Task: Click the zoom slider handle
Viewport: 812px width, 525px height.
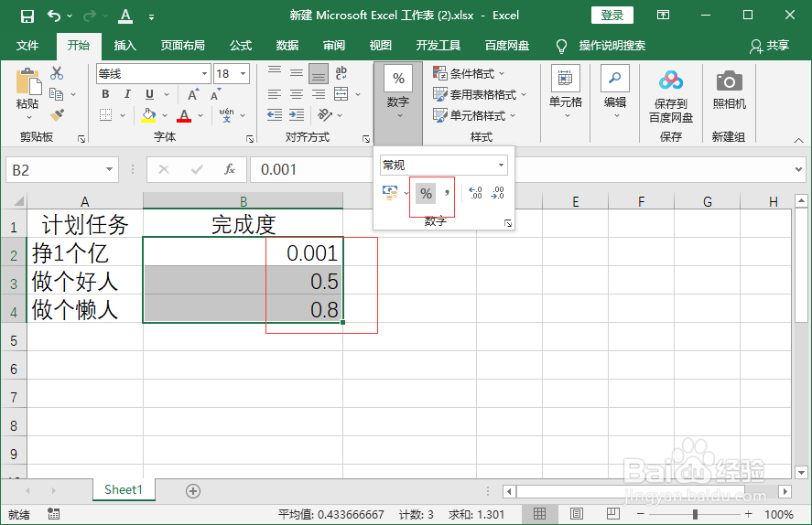Action: point(695,514)
